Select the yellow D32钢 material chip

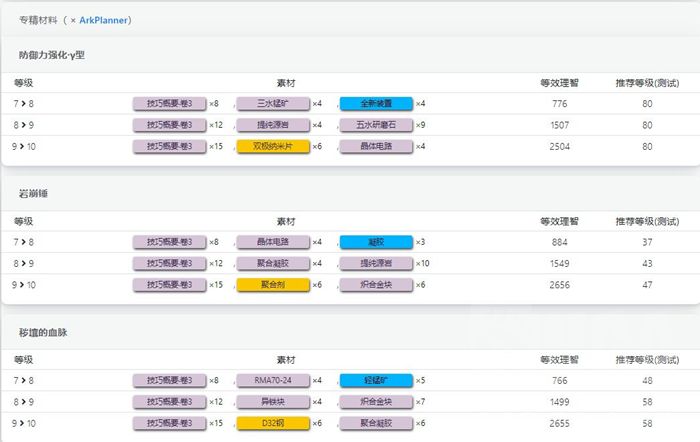pos(272,424)
